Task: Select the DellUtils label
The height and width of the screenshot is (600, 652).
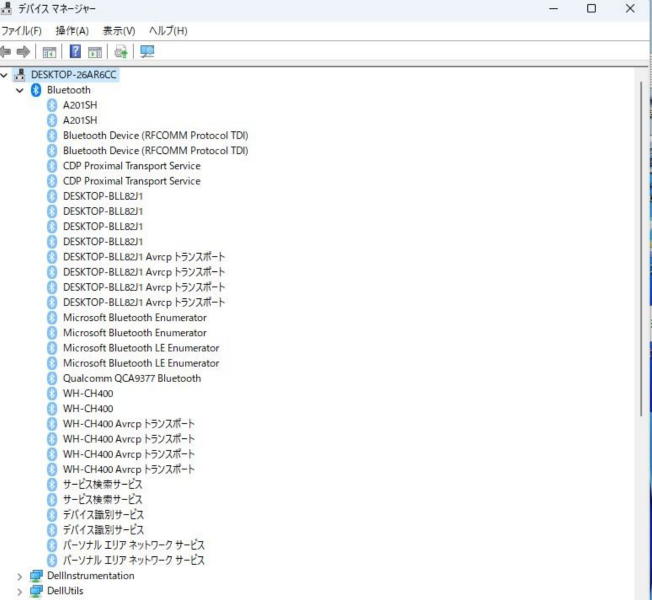Action: tap(65, 591)
